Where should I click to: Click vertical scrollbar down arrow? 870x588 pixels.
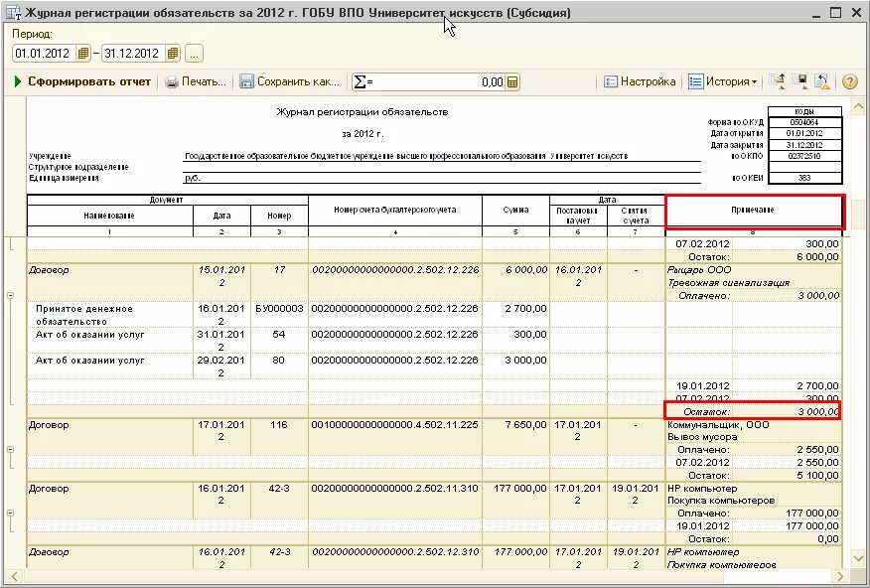click(x=858, y=557)
